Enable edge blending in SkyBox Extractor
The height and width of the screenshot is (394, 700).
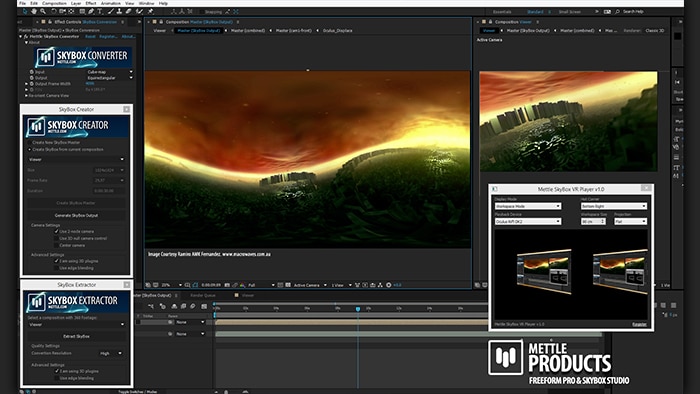tap(56, 378)
